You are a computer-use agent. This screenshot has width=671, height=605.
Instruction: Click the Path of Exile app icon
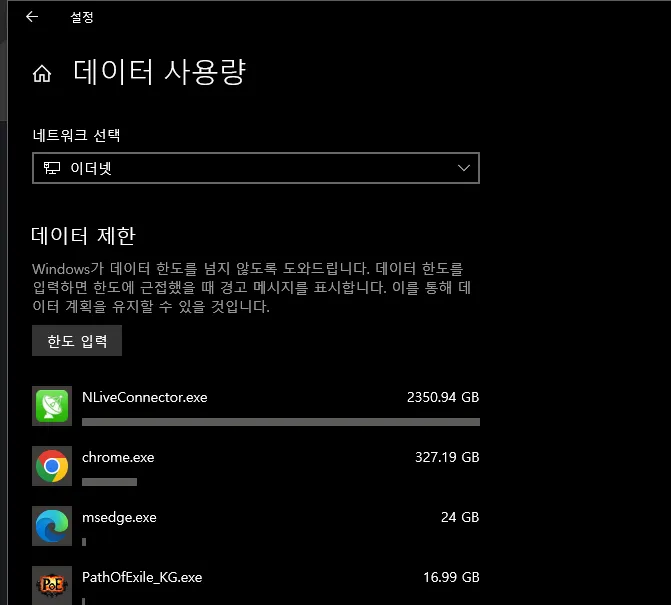tap(52, 585)
